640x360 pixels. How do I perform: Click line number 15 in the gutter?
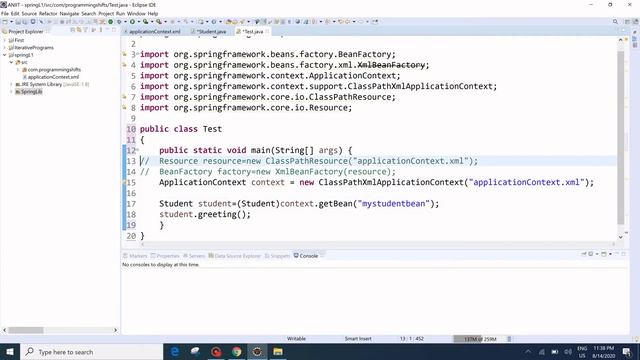(x=131, y=182)
